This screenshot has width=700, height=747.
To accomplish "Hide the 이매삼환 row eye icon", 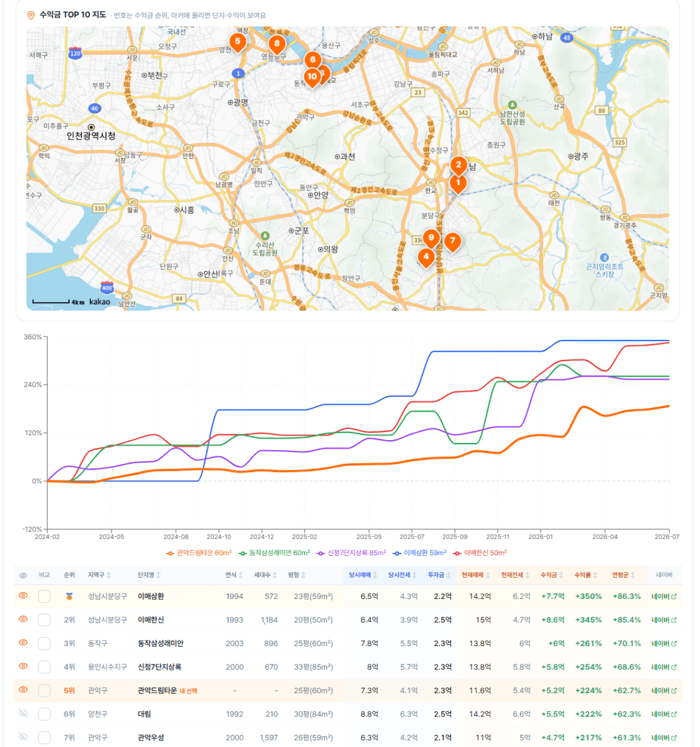I will [23, 596].
